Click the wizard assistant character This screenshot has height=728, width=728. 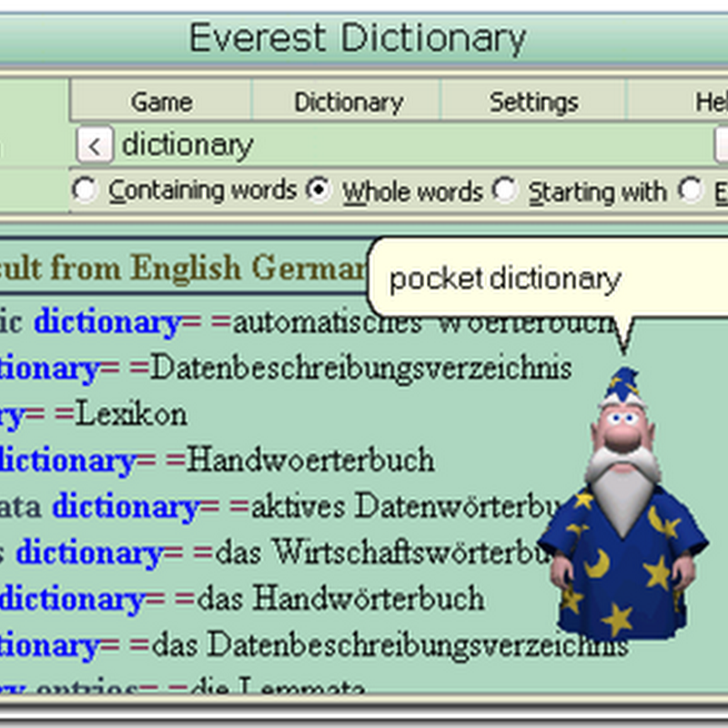click(x=622, y=503)
